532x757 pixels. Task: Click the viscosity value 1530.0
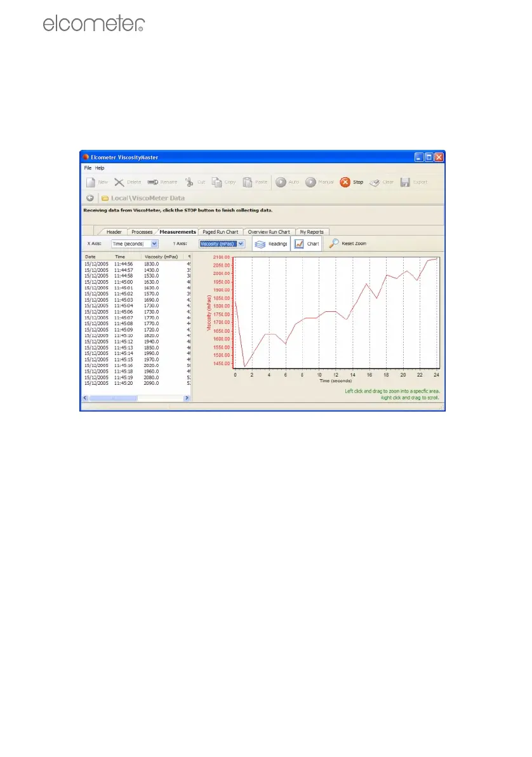(151, 276)
